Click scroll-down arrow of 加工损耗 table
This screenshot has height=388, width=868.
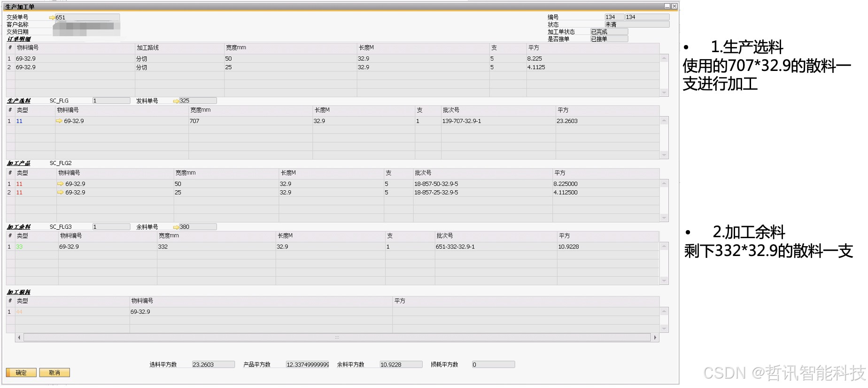point(664,328)
